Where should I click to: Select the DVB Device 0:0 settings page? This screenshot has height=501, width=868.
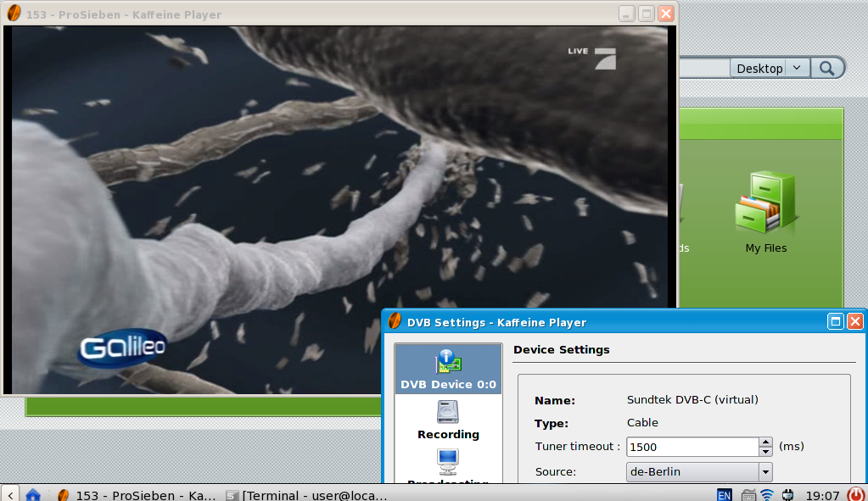[x=448, y=369]
